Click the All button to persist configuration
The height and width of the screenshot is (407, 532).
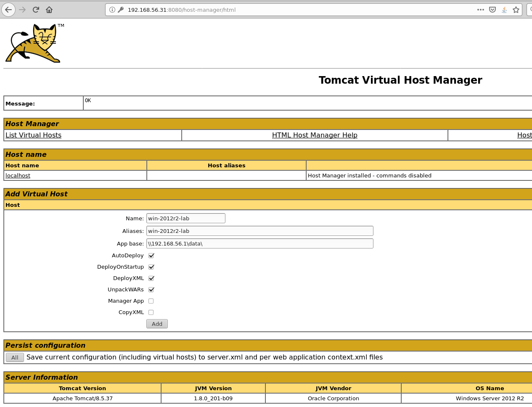(15, 357)
